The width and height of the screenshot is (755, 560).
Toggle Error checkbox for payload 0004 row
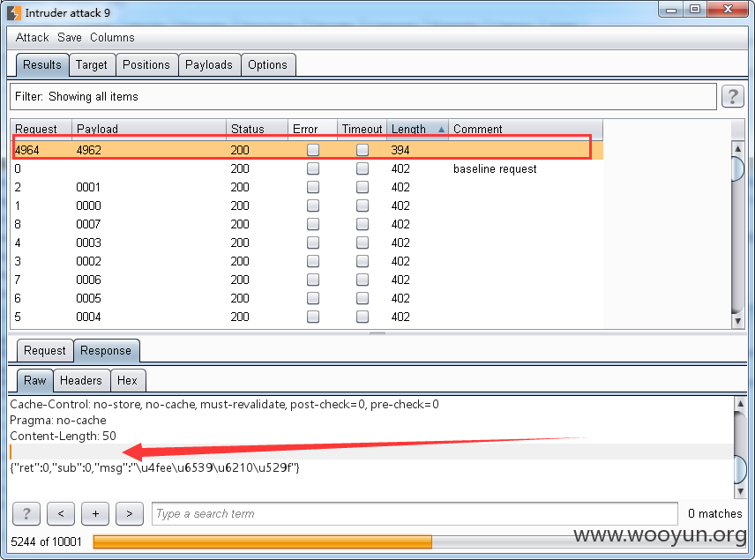(x=313, y=317)
